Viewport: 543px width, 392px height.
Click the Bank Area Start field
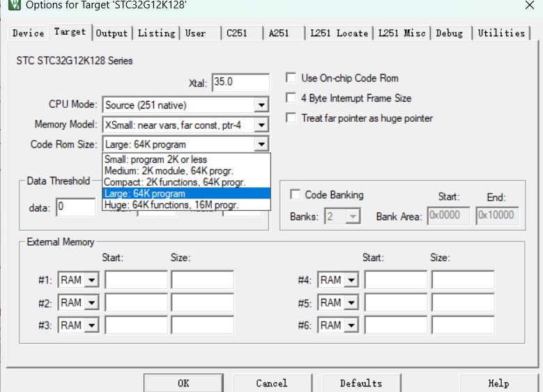pos(448,216)
